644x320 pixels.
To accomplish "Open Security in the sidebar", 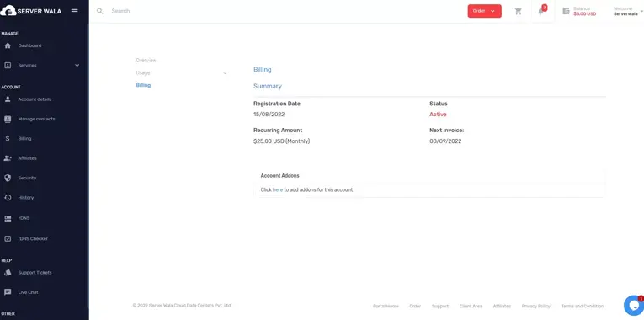I will (x=27, y=178).
